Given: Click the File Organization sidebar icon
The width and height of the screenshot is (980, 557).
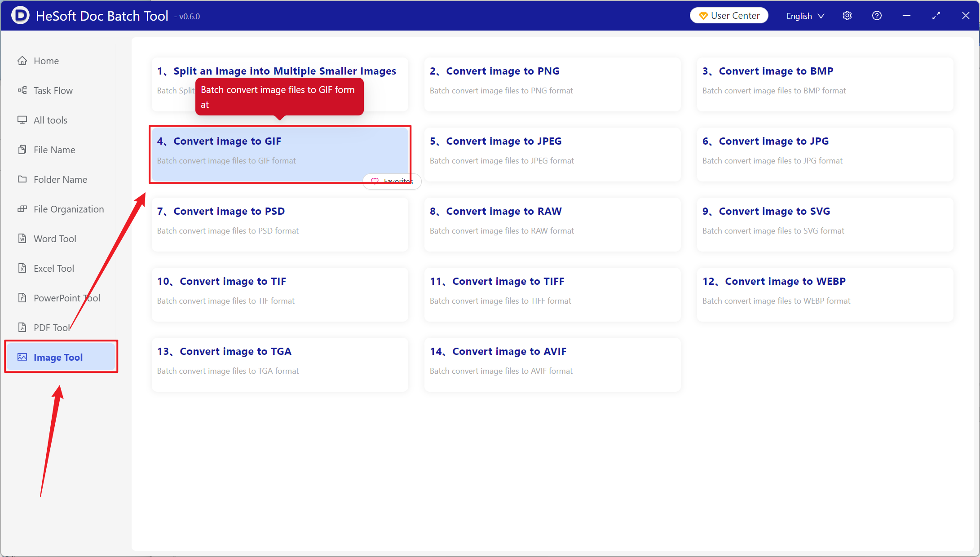Looking at the screenshot, I should coord(22,209).
